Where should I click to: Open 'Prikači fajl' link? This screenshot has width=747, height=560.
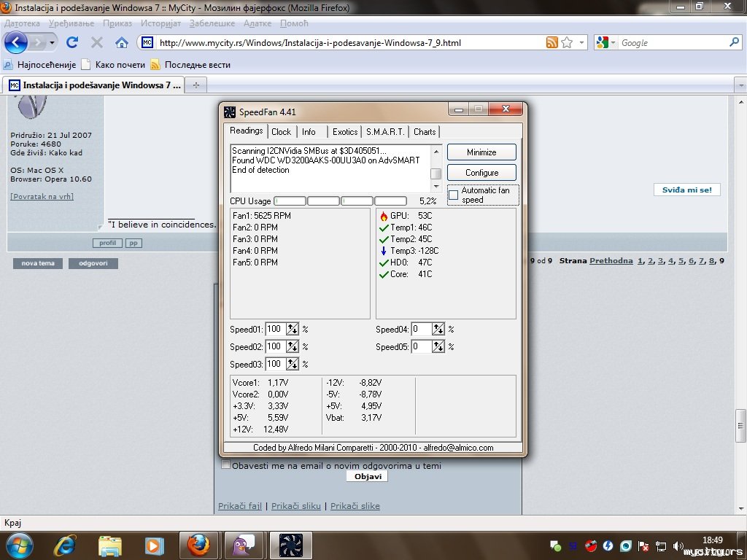pos(240,506)
